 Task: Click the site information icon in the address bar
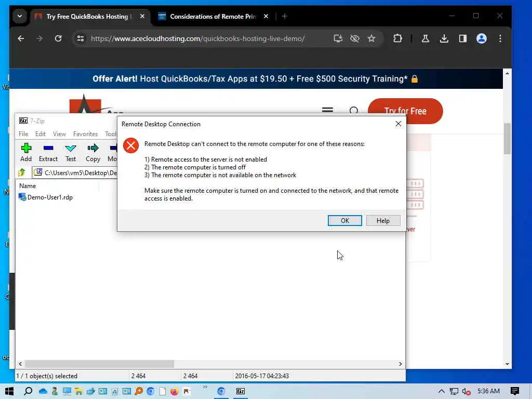click(81, 38)
